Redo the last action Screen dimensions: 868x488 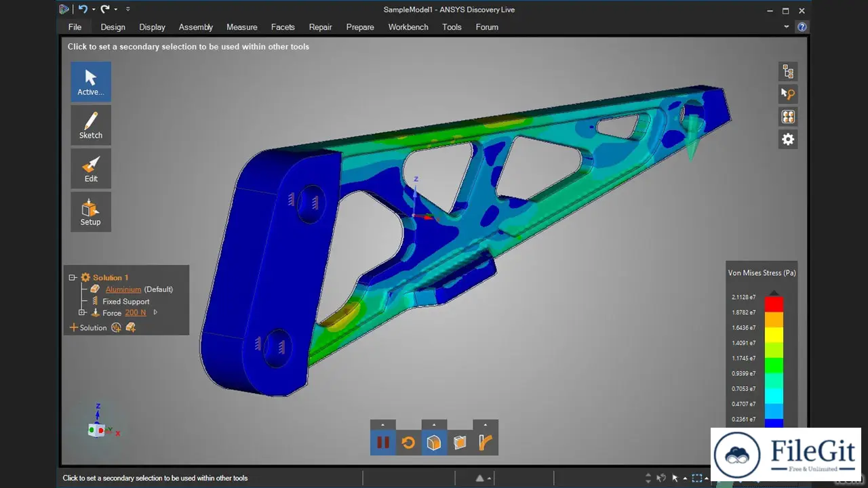click(x=105, y=9)
